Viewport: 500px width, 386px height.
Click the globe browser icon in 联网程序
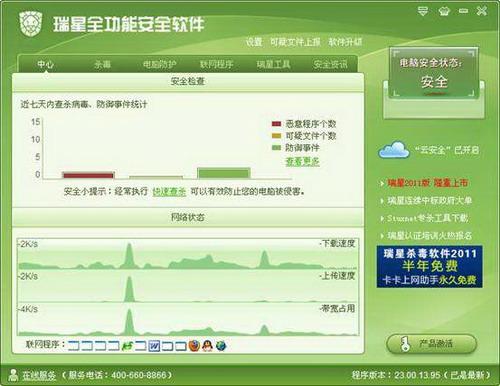[x=221, y=346]
